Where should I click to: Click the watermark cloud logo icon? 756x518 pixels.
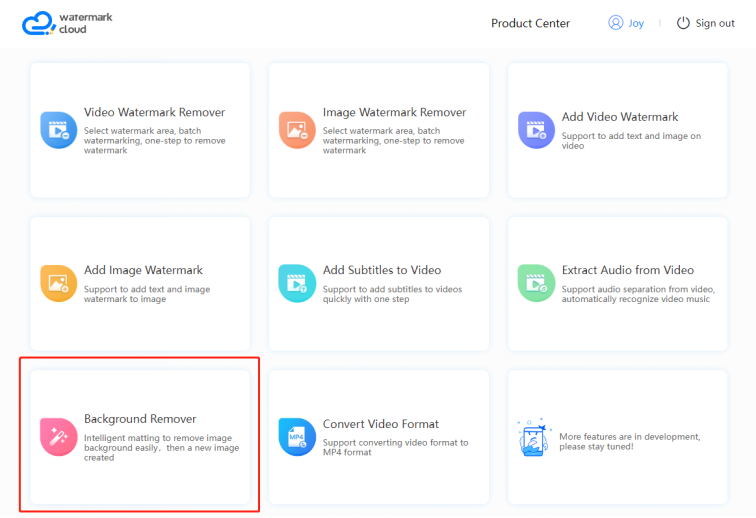39,23
